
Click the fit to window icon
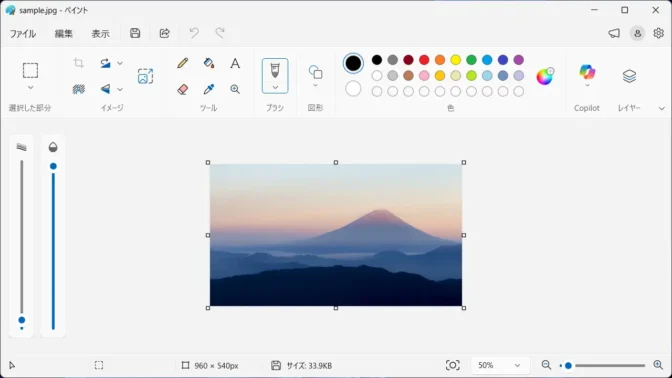coord(453,365)
